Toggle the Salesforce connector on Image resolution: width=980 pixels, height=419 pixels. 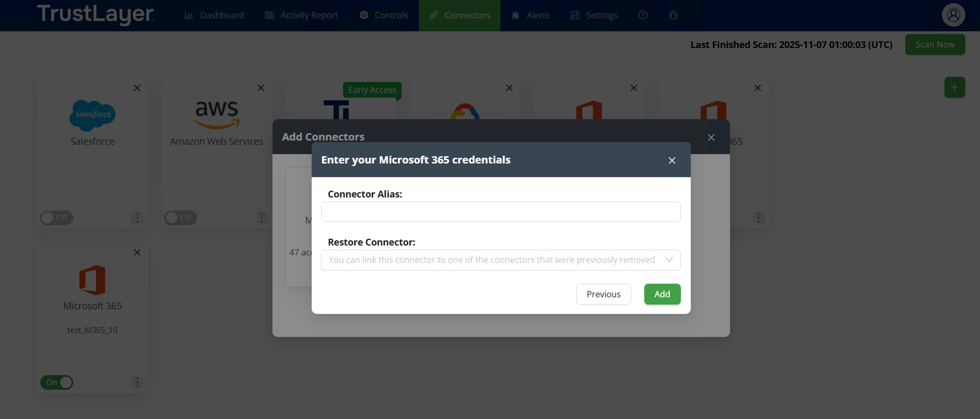[56, 218]
